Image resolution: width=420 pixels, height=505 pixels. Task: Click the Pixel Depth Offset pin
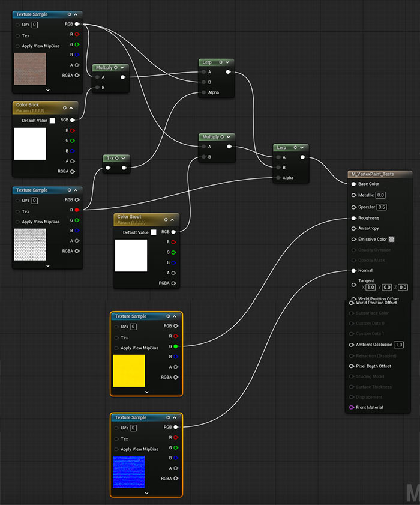tap(352, 366)
